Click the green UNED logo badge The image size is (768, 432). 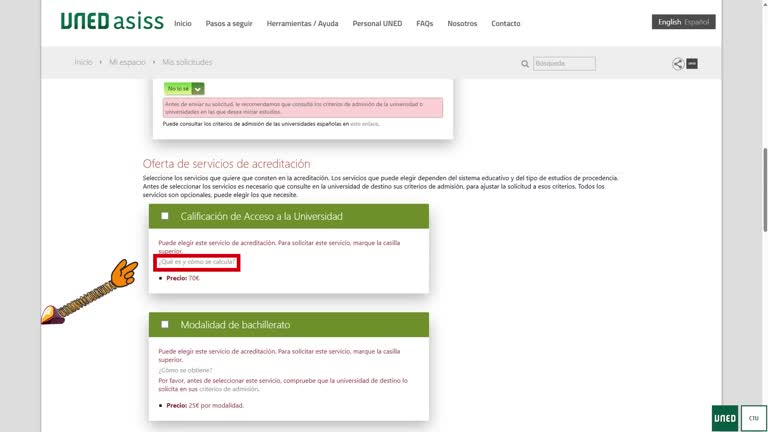coord(725,418)
